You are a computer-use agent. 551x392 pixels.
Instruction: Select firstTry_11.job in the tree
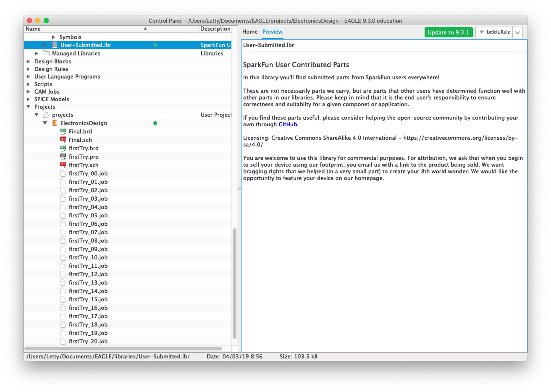pos(88,266)
